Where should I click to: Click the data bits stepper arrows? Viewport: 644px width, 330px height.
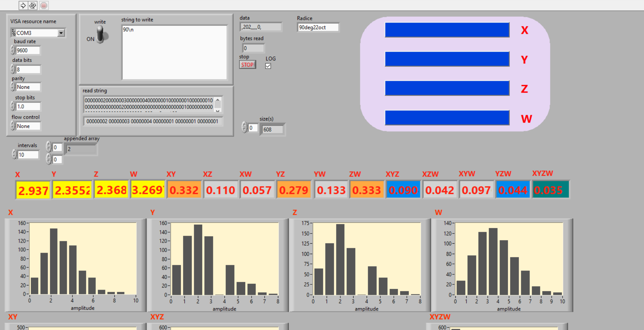pyautogui.click(x=13, y=69)
